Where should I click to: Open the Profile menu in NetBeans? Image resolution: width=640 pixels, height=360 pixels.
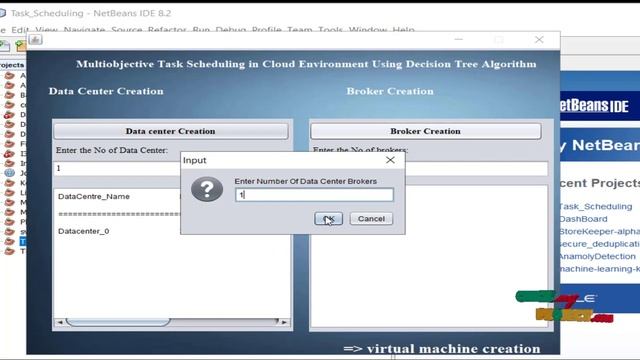267,30
